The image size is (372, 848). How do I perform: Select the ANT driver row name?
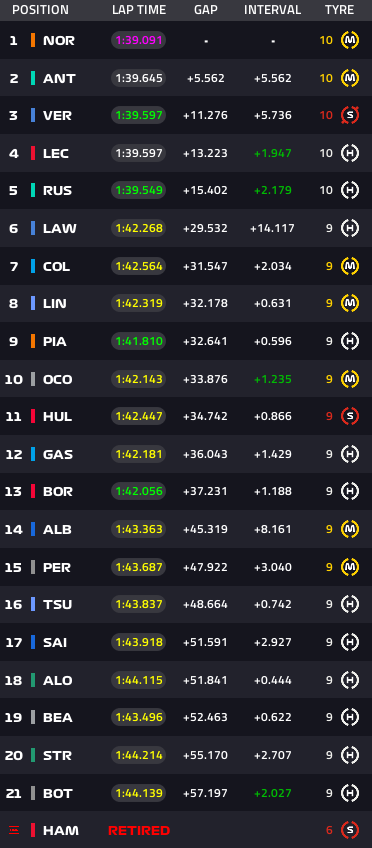coord(59,78)
